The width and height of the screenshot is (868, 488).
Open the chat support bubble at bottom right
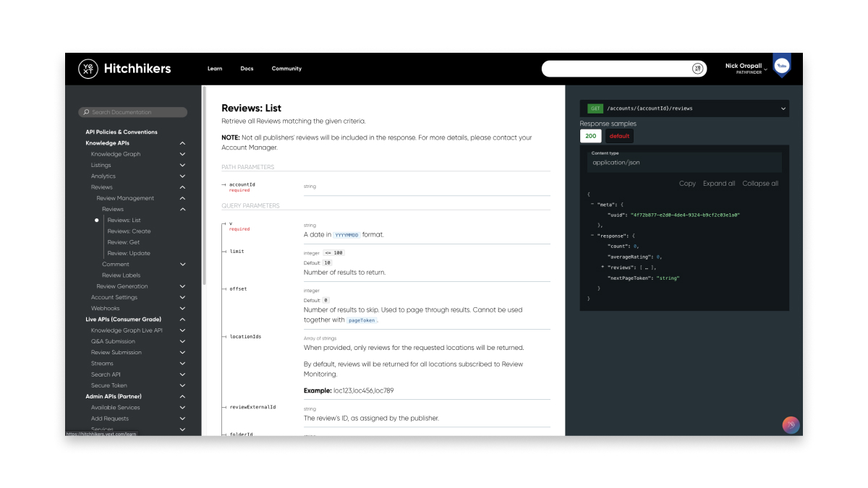791,425
